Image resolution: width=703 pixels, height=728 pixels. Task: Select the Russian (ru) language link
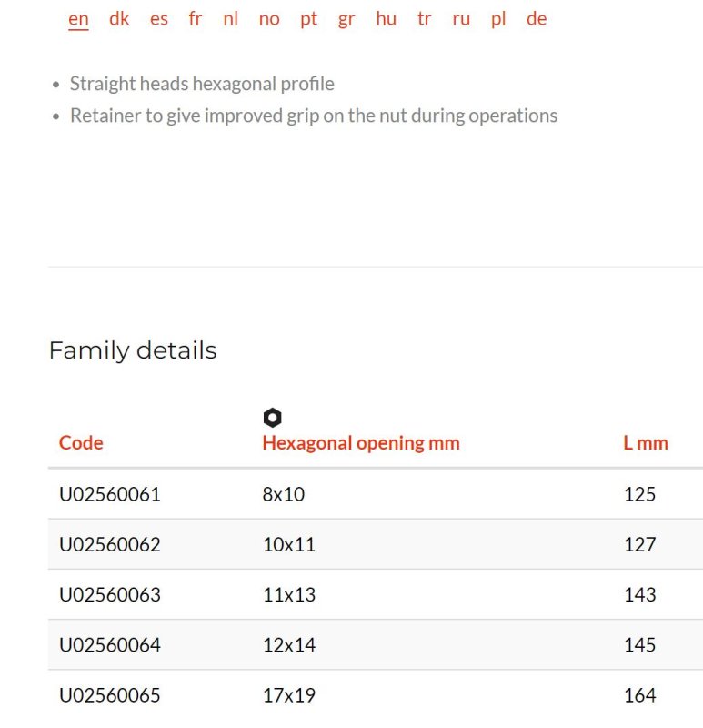click(x=461, y=19)
